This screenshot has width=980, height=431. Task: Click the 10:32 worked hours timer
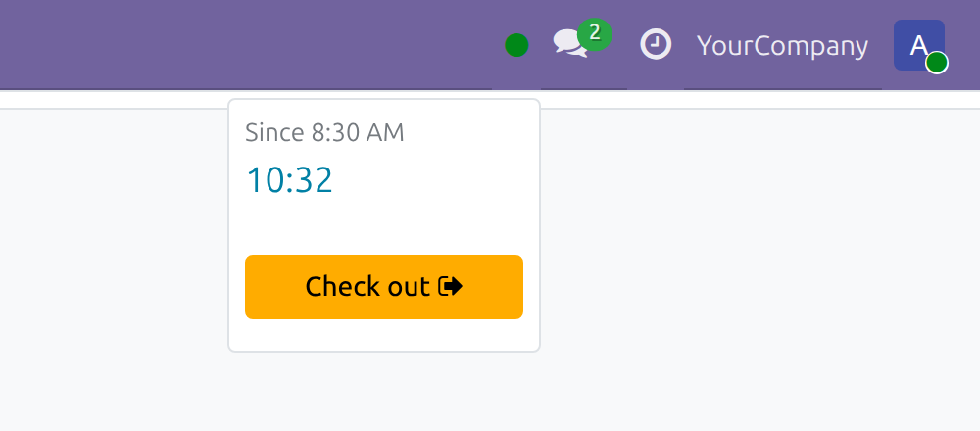point(289,180)
